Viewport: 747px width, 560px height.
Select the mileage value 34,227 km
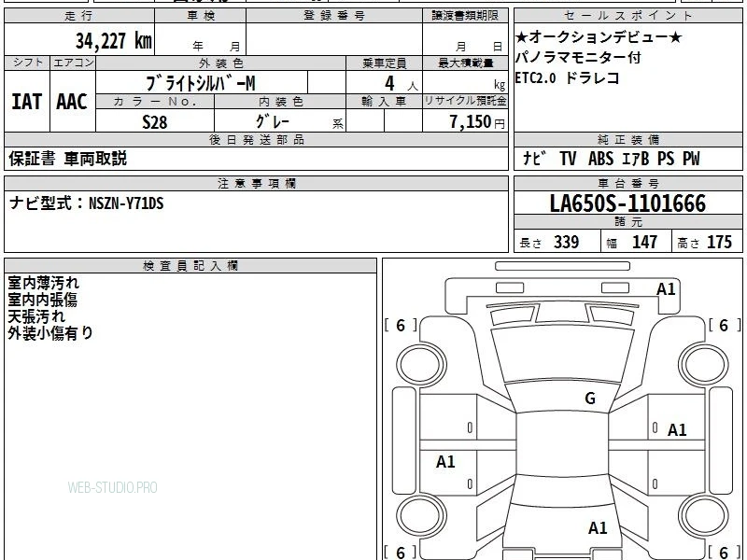113,41
